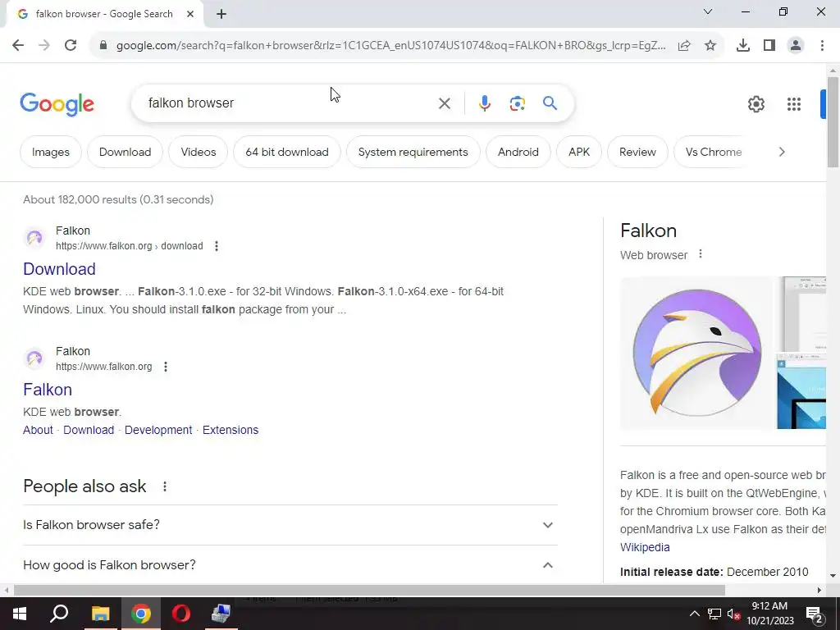The width and height of the screenshot is (840, 630).
Task: Open notification center in taskbar
Action: point(814,614)
